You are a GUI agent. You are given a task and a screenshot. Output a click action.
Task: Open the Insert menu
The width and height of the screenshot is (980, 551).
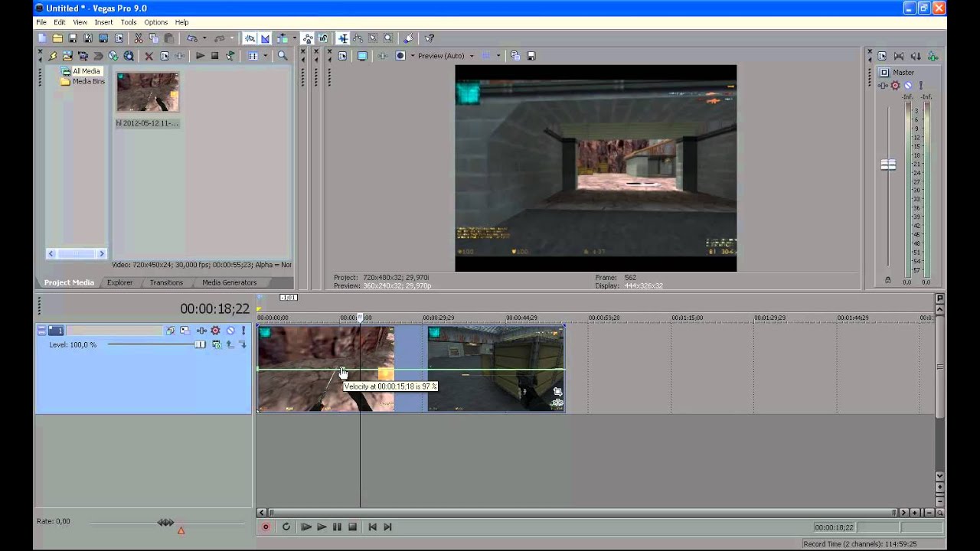(x=103, y=22)
